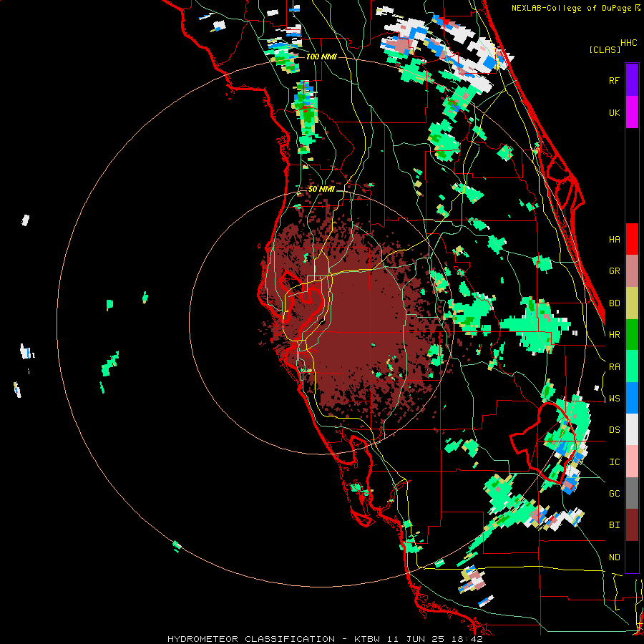Click the "BI" legend label
This screenshot has width=644, height=644.
614,525
